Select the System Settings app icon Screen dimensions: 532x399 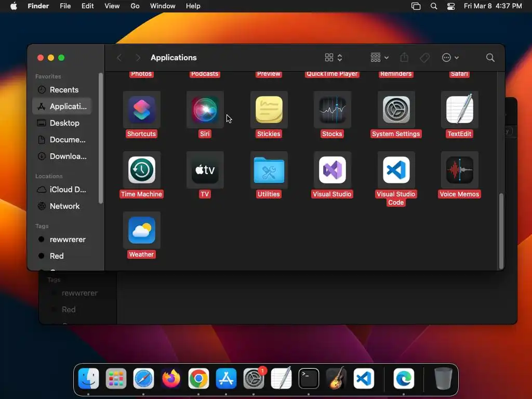[396, 110]
